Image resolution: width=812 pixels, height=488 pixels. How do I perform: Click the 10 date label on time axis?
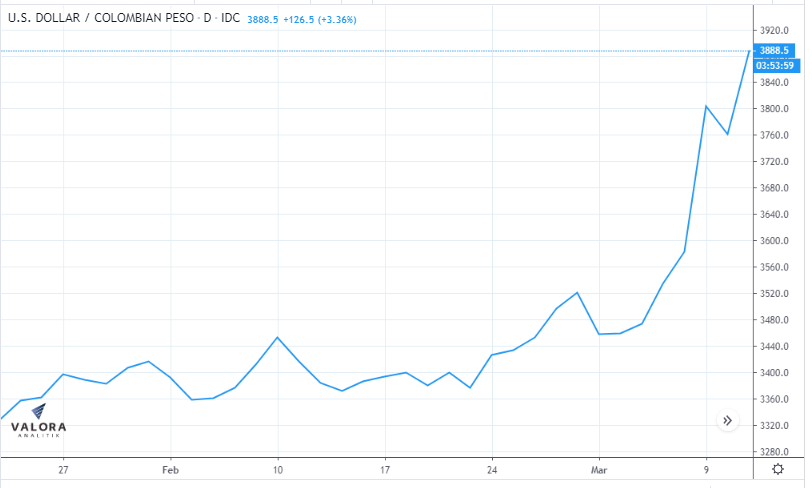coord(277,468)
